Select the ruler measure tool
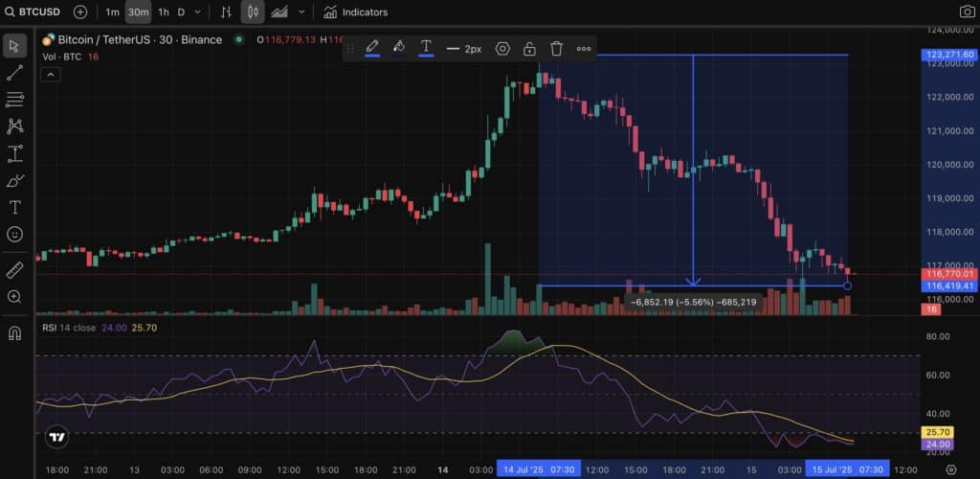This screenshot has height=479, width=980. tap(15, 269)
